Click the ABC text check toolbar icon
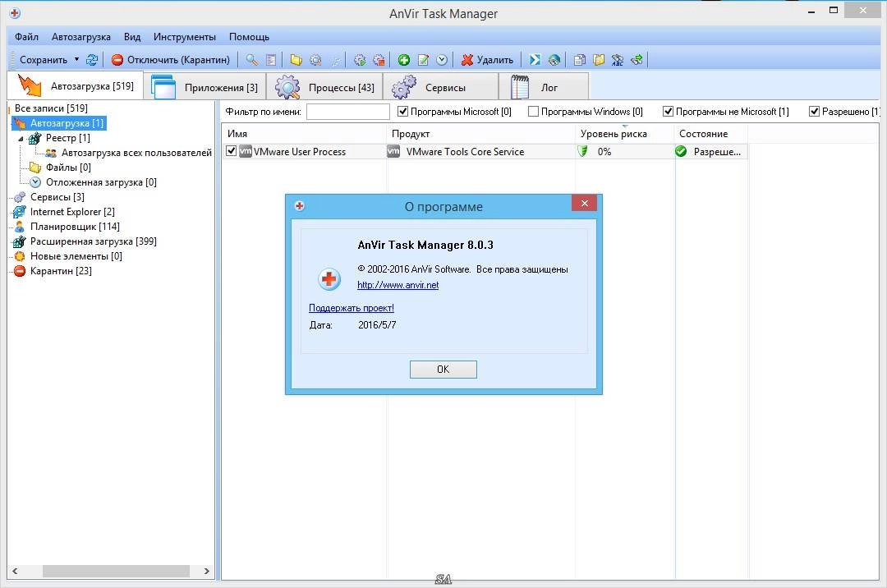This screenshot has height=588, width=887. coord(617,59)
